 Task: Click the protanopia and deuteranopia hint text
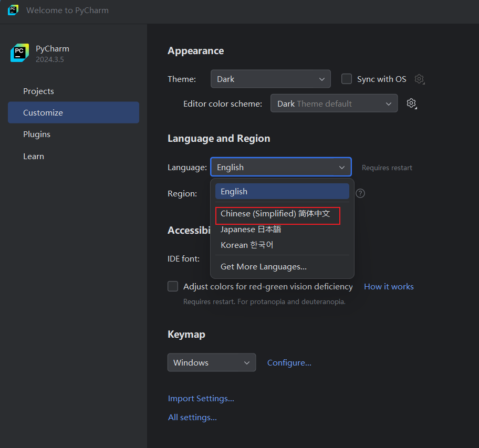[x=264, y=301]
